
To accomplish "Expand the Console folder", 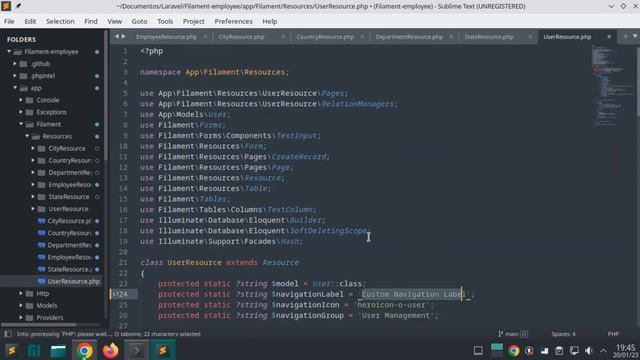I will [x=21, y=100].
